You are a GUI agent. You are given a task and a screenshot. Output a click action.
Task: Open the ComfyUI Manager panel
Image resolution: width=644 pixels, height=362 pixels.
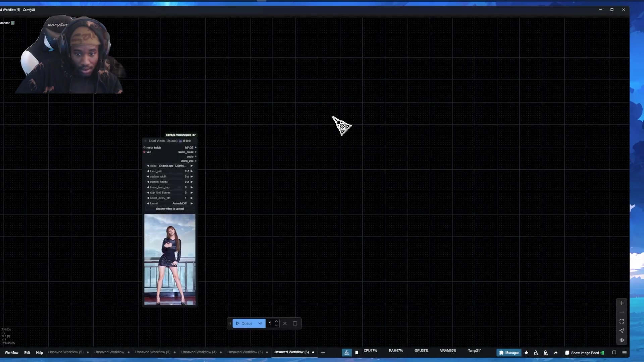point(509,353)
